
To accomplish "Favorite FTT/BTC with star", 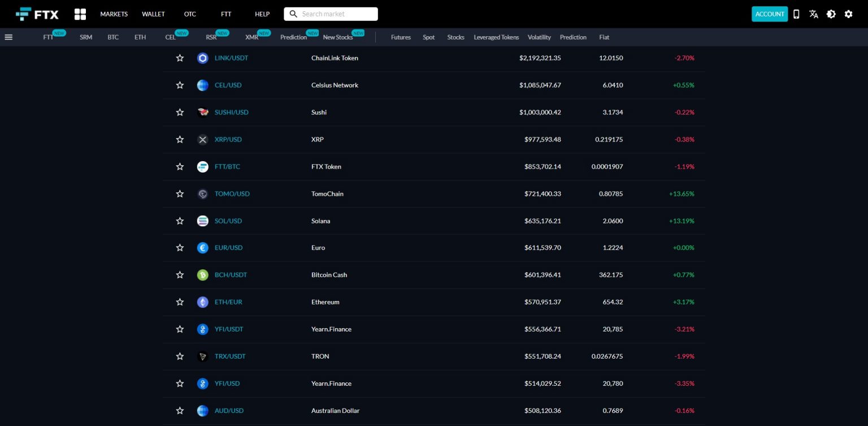I will [x=180, y=167].
